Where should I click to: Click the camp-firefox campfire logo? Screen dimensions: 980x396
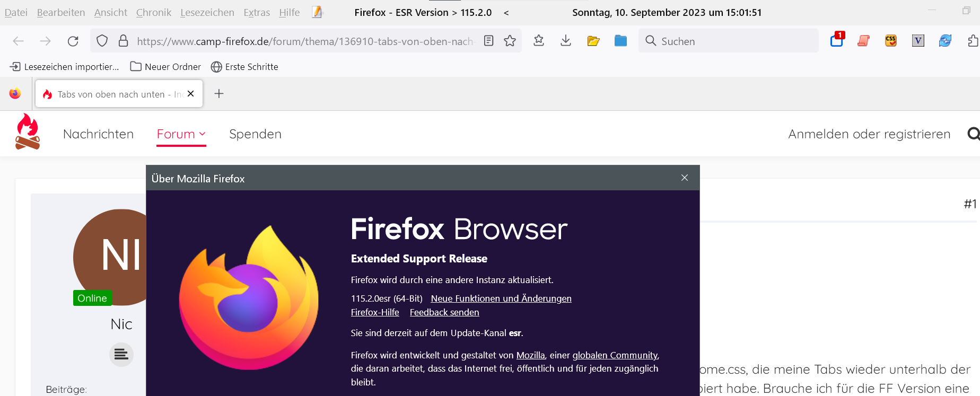point(28,132)
